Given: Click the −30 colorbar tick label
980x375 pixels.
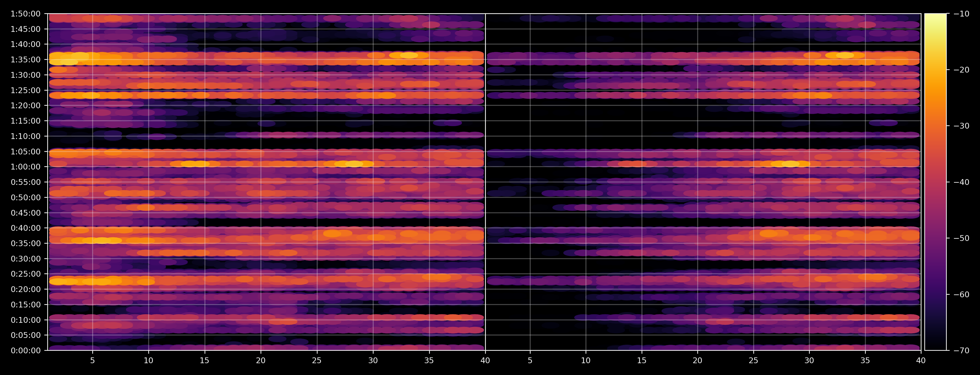Looking at the screenshot, I should point(962,126).
